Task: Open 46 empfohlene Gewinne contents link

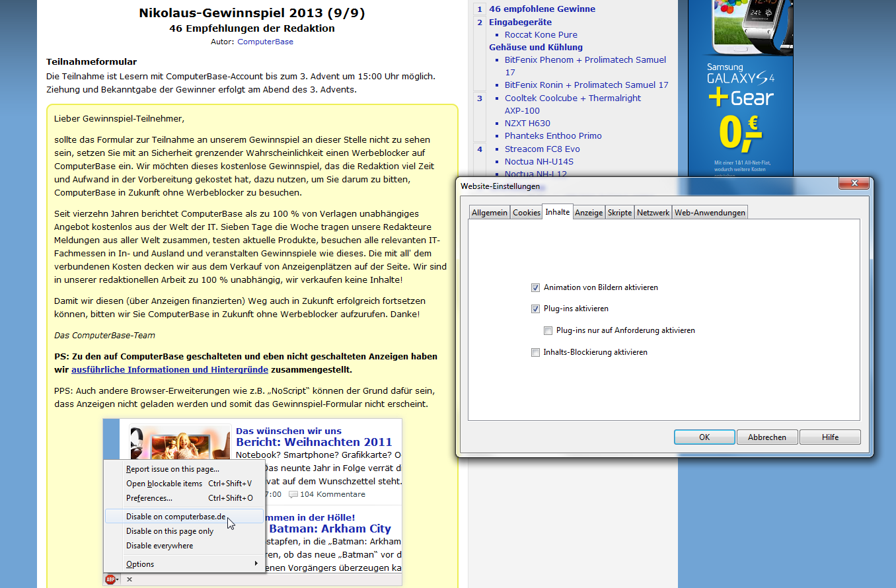Action: (x=542, y=9)
